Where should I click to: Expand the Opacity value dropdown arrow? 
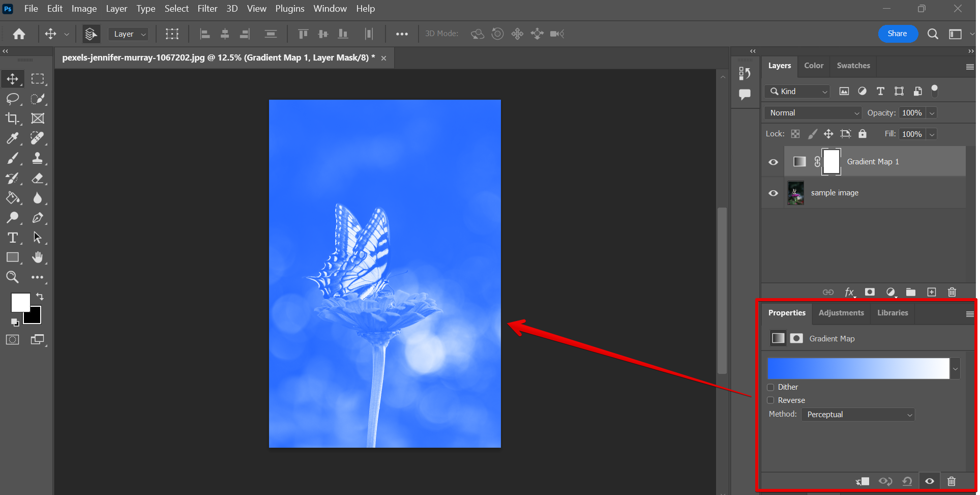click(932, 113)
